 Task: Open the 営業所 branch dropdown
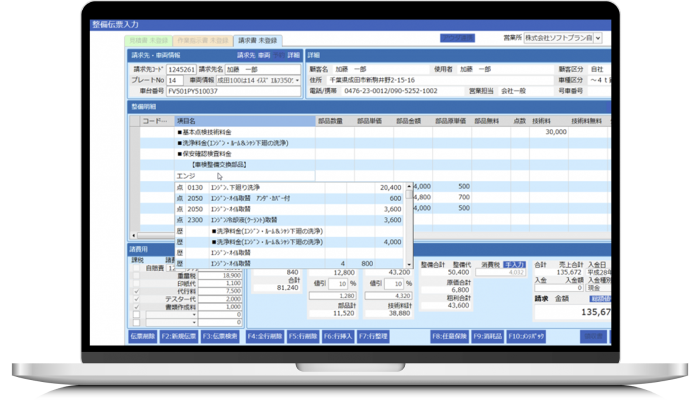(x=595, y=38)
